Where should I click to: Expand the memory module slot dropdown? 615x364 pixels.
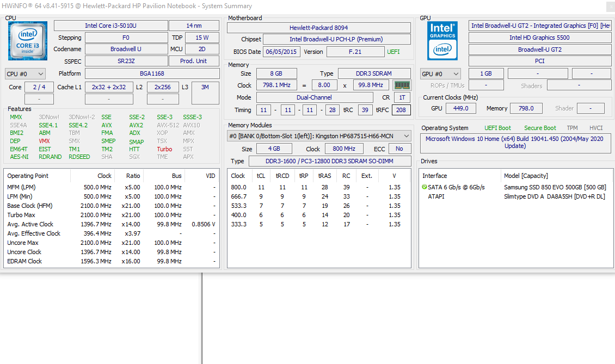pyautogui.click(x=319, y=136)
